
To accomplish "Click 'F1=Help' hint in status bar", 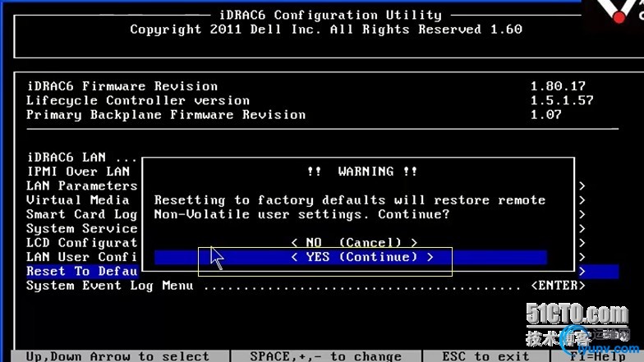I will point(598,356).
